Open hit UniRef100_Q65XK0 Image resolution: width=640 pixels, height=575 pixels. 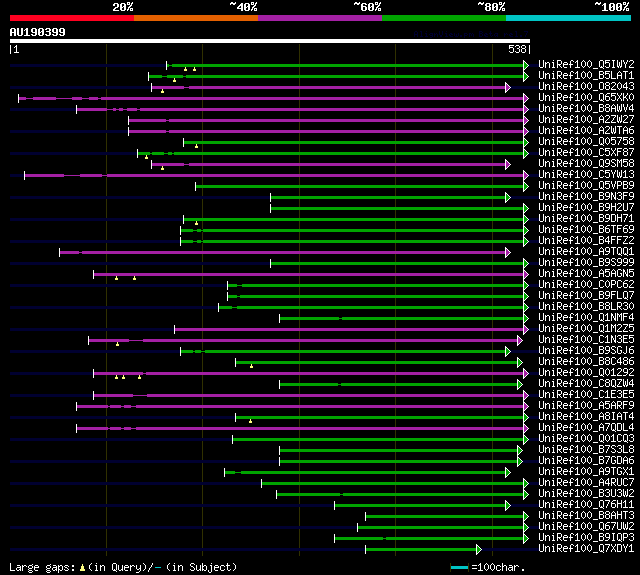click(x=586, y=98)
